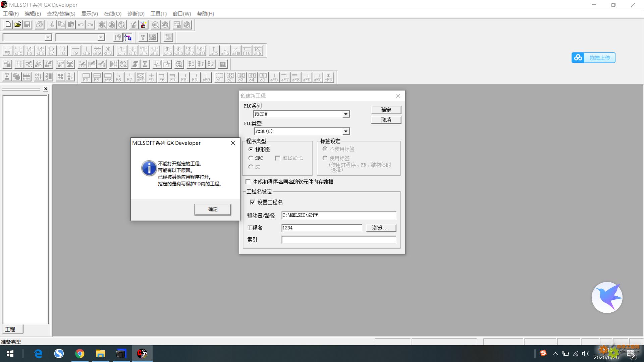644x362 pixels.
Task: Open Google Chrome from the taskbar
Action: 80,354
